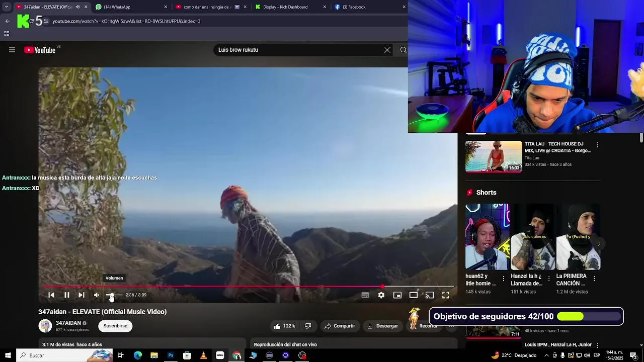Launch Microsoft Edge from taskbar
The width and height of the screenshot is (644, 362).
(x=138, y=355)
